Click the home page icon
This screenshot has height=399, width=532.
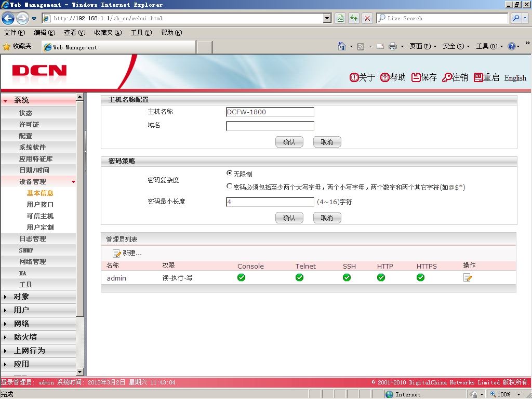coord(342,46)
